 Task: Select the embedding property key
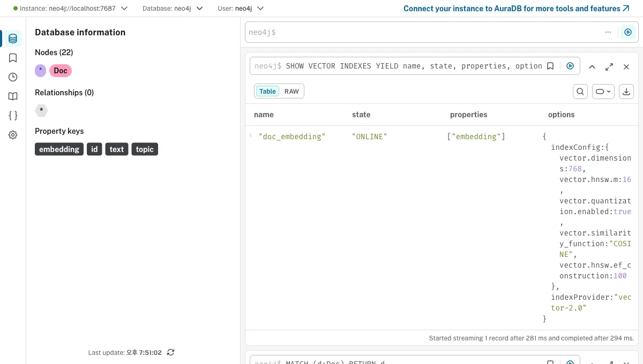coord(59,149)
